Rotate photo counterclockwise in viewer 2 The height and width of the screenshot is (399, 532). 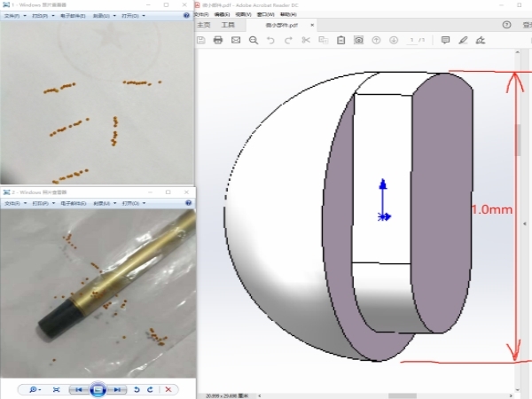point(137,389)
